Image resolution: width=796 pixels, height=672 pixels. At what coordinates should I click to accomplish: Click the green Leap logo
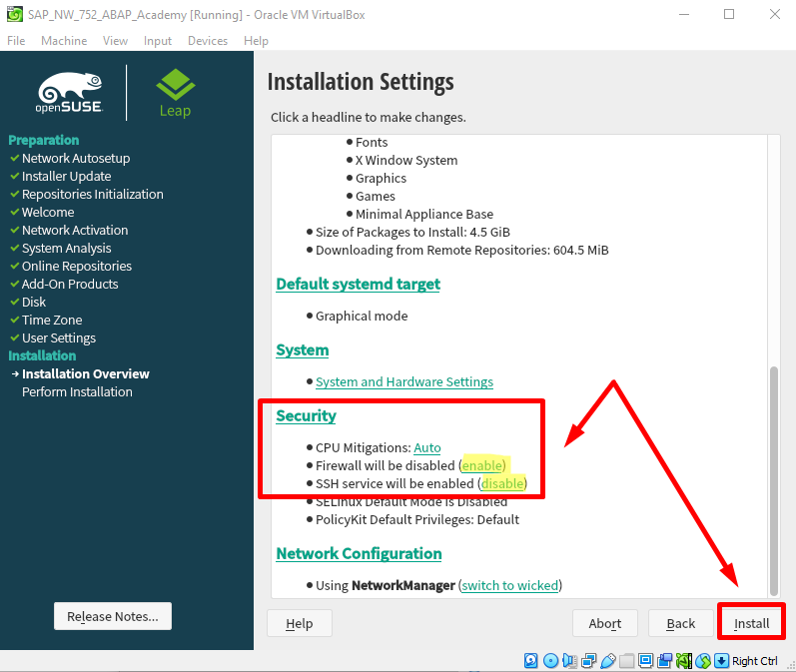(x=175, y=93)
